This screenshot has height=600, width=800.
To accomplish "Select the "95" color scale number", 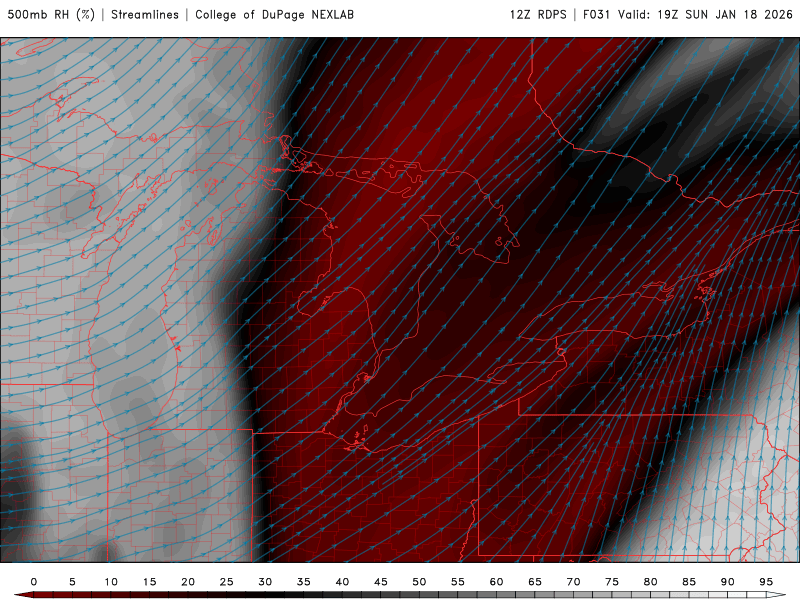I will (766, 582).
